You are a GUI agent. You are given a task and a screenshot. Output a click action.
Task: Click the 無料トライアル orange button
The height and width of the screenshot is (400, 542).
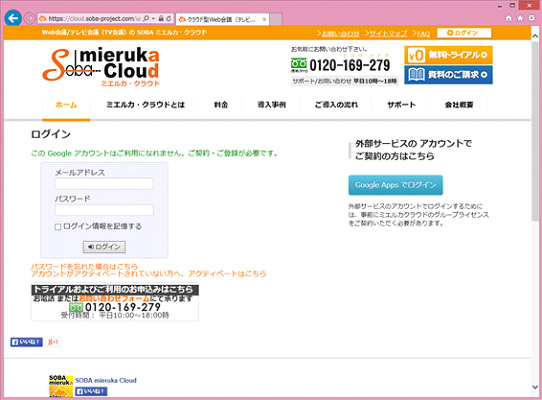(x=448, y=55)
